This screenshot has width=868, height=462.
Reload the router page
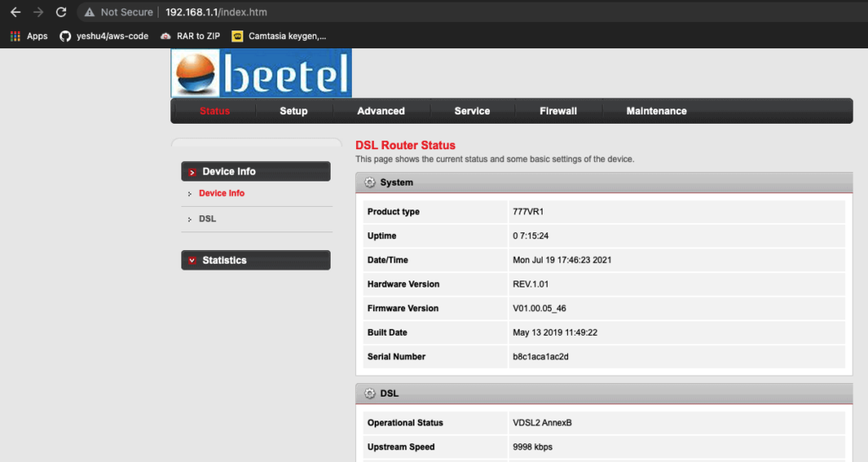[x=60, y=13]
